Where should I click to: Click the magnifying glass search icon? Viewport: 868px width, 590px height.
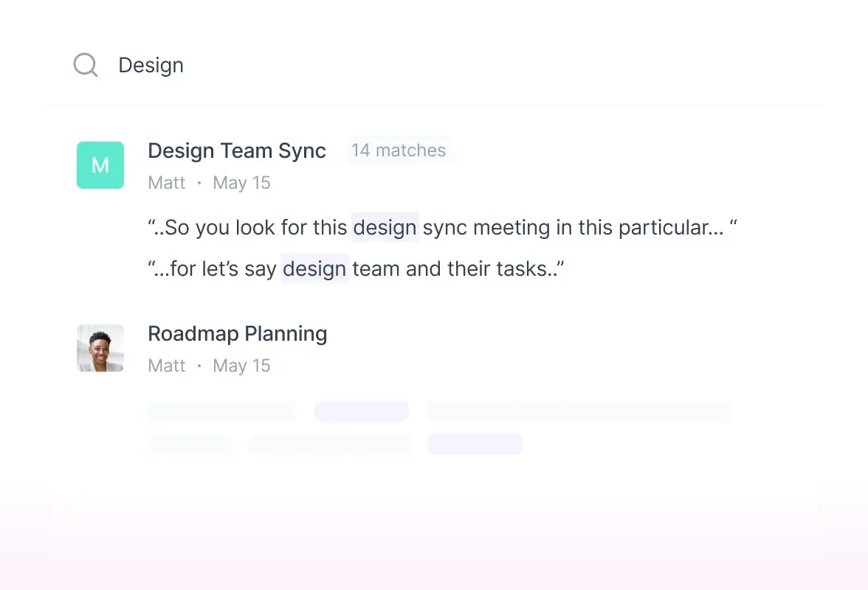(85, 65)
